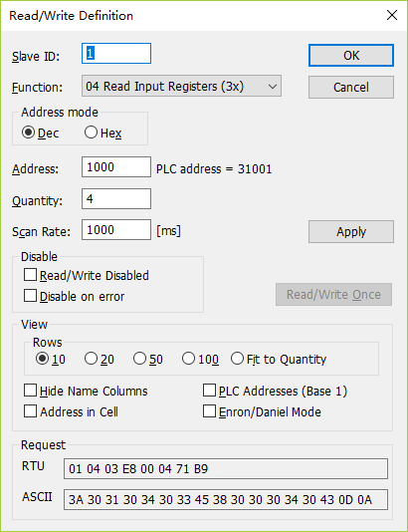Click the RTU request text box
Screen dimensions: 408x532
(226, 469)
